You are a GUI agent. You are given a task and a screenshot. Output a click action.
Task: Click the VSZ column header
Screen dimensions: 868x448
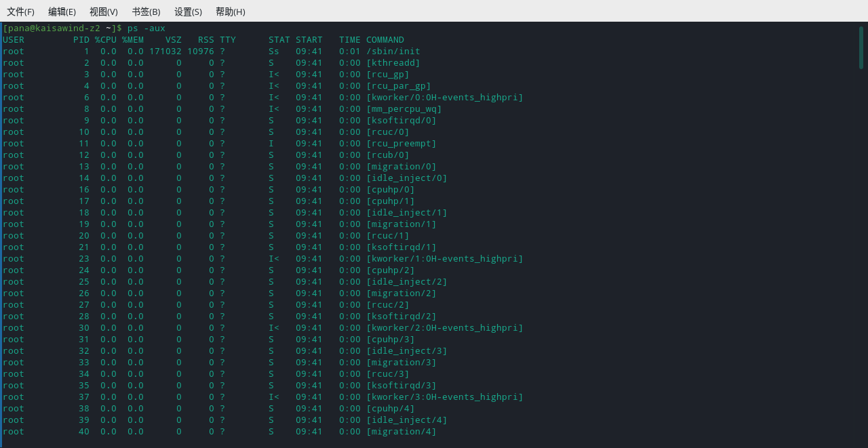click(x=174, y=39)
